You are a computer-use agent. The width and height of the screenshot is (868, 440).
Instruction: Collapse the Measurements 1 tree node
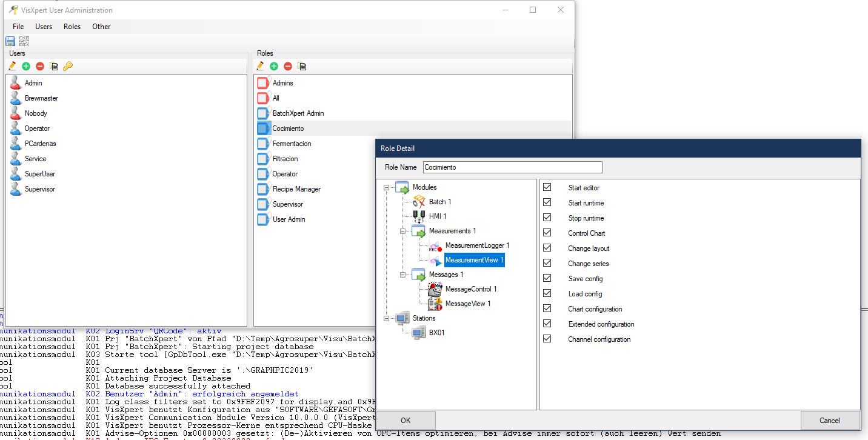pyautogui.click(x=402, y=231)
